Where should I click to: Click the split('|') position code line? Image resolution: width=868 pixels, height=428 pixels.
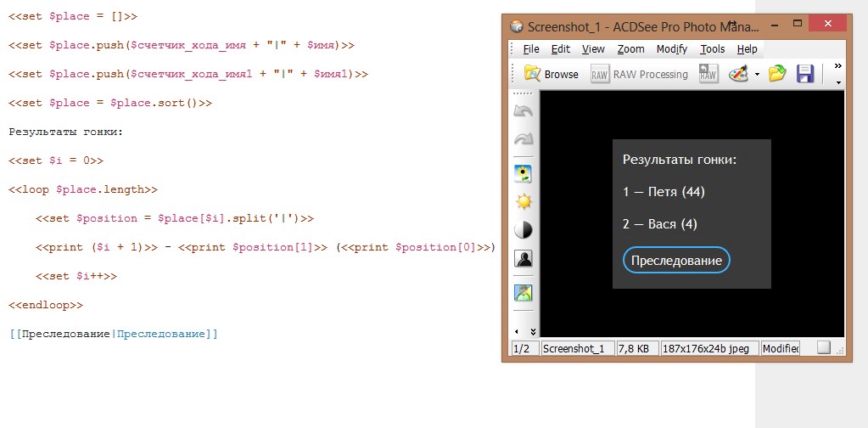pyautogui.click(x=175, y=218)
